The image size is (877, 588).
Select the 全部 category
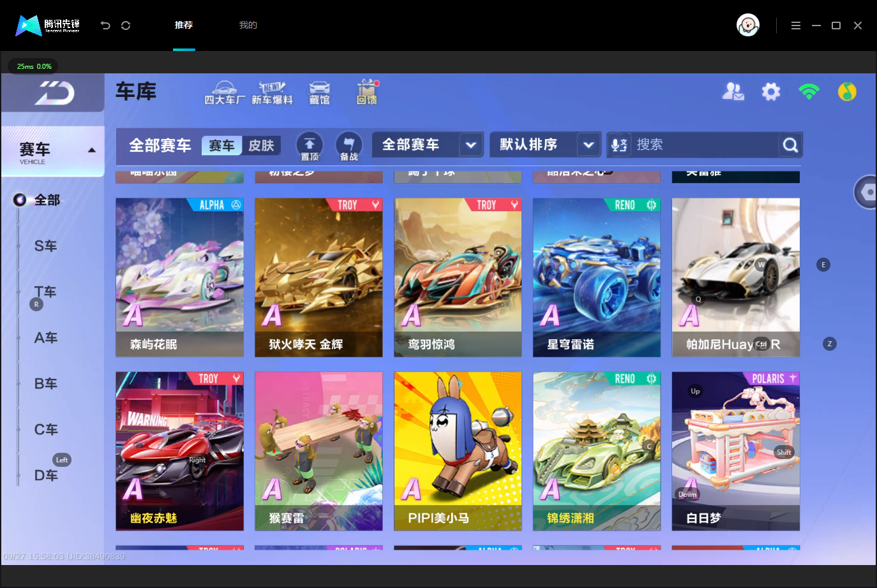tap(47, 200)
